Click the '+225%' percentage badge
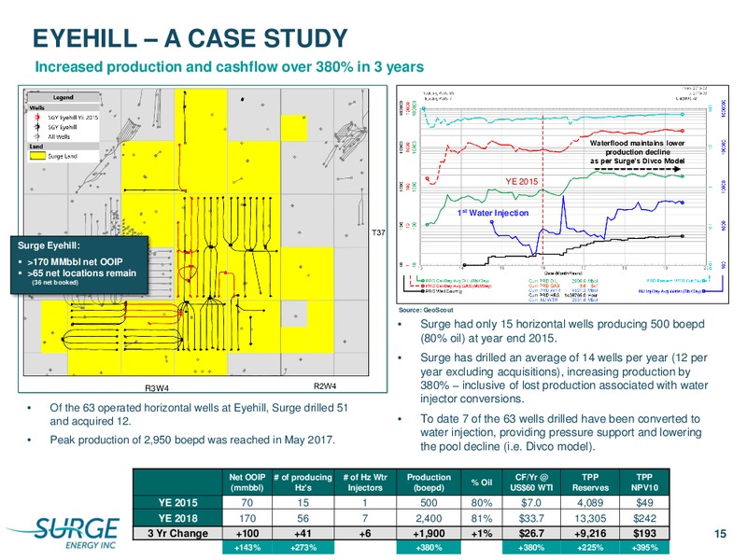This screenshot has height=560, width=747. 590,548
